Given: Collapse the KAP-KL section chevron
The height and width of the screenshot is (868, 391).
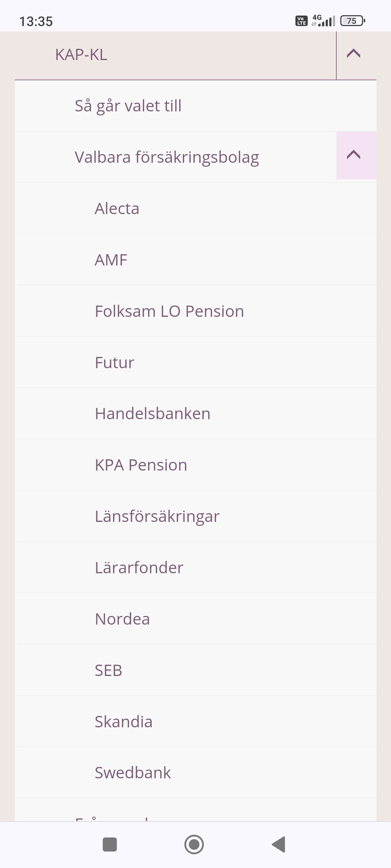Looking at the screenshot, I should pos(354,54).
